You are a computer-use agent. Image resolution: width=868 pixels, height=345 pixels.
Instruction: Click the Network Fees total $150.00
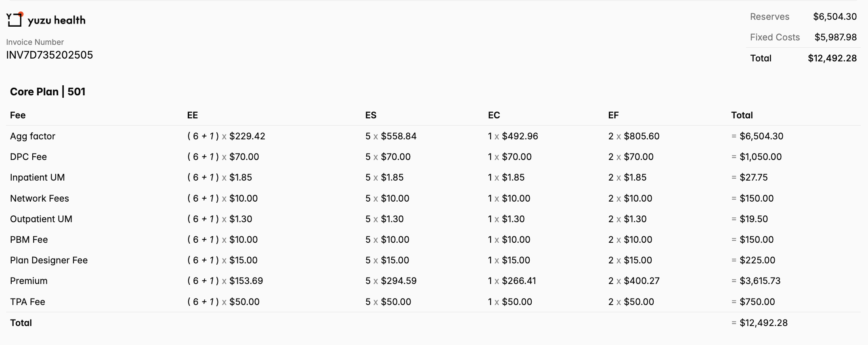pyautogui.click(x=757, y=198)
